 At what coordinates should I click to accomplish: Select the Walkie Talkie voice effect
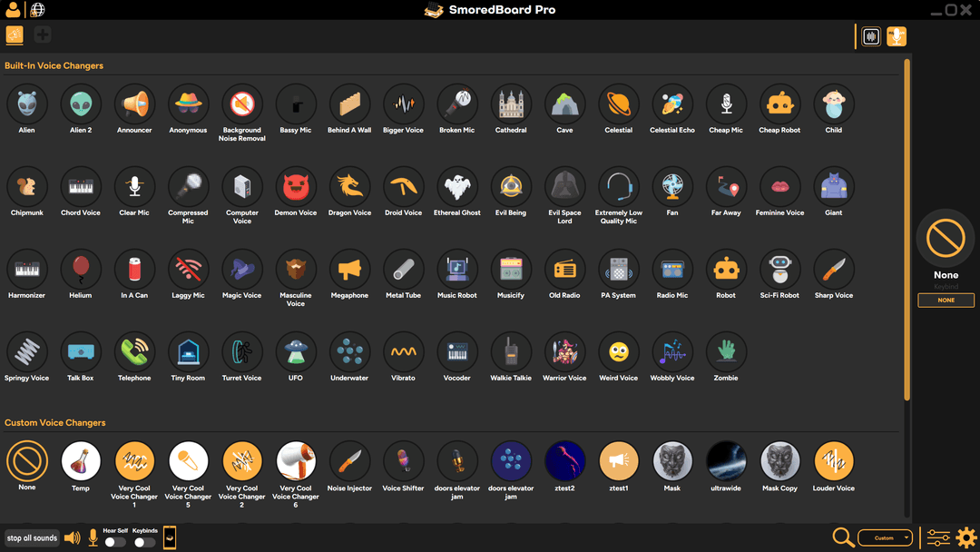tap(511, 352)
